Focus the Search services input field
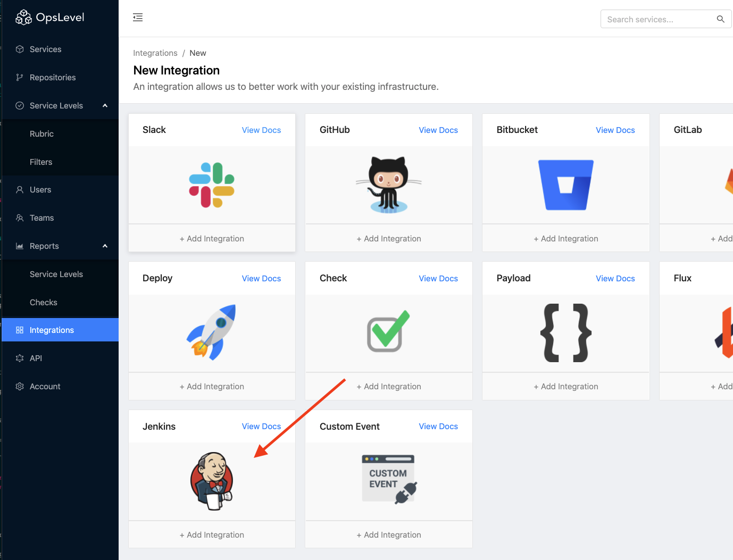733x560 pixels. tap(666, 19)
